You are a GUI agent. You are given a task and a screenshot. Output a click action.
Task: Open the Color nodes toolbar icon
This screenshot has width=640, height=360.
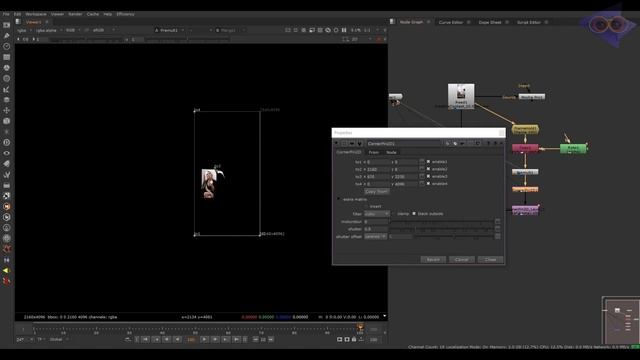7,68
